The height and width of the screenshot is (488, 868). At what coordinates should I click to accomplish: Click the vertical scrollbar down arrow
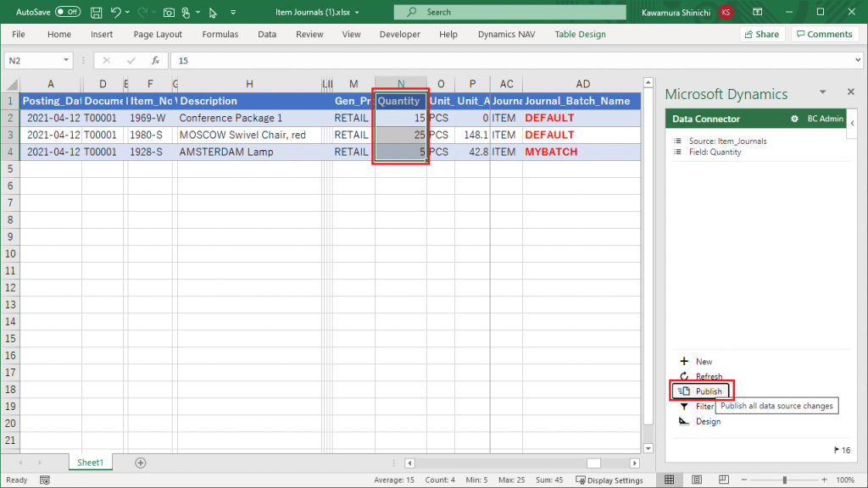648,448
